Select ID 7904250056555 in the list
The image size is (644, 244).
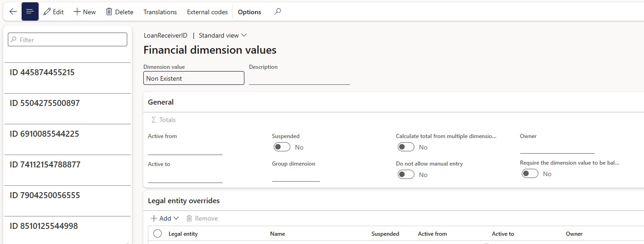click(68, 201)
